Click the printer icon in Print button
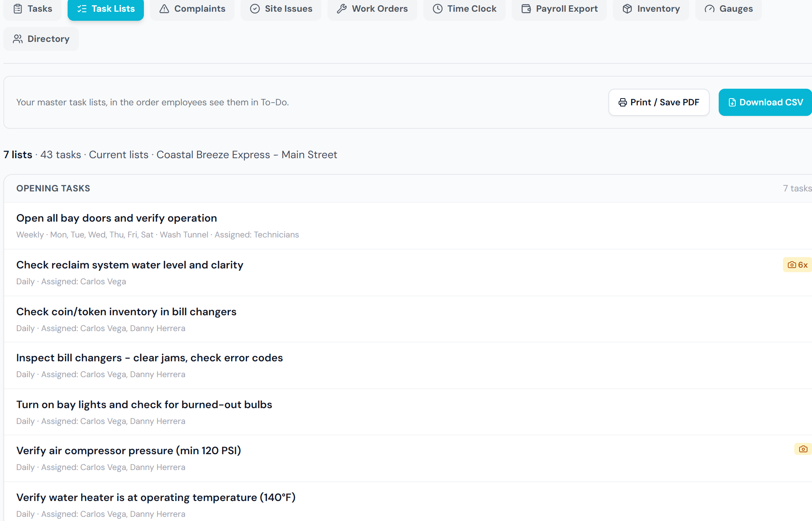Viewport: 812px width, 521px height. (x=623, y=102)
